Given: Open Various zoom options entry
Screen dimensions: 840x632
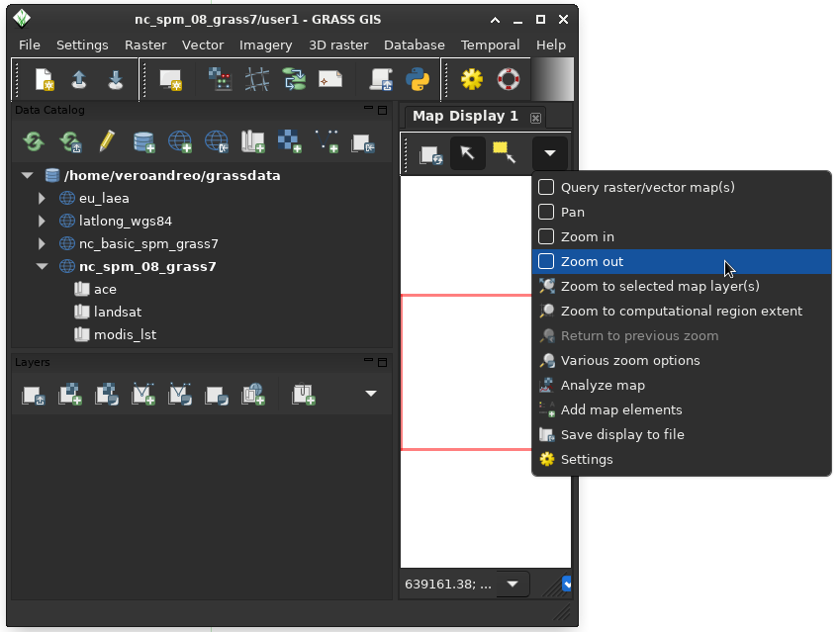Looking at the screenshot, I should pyautogui.click(x=682, y=360).
